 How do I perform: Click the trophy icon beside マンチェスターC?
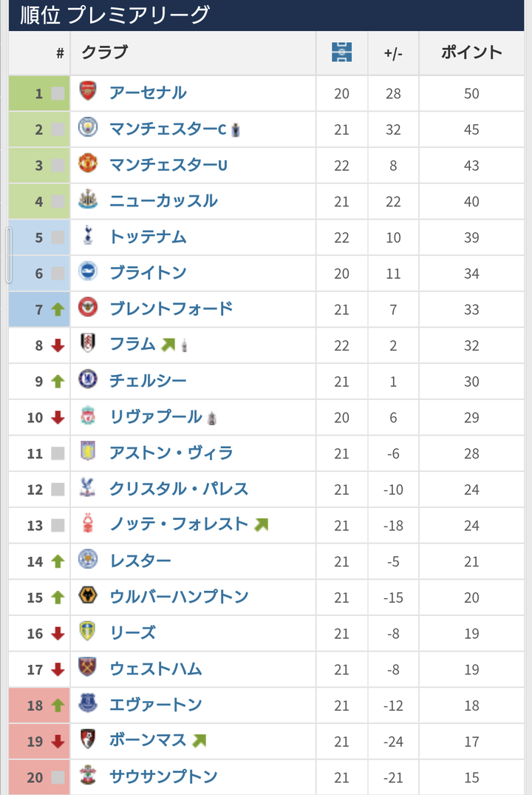pos(236,130)
